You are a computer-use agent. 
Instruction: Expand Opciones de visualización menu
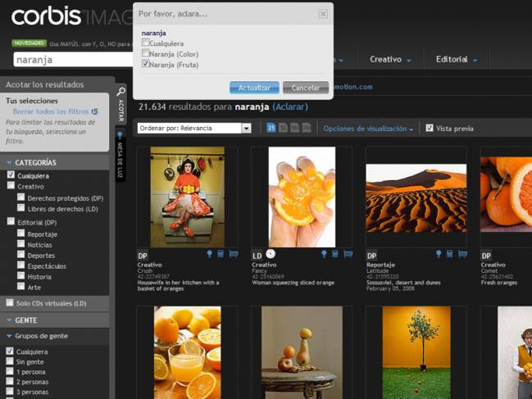[x=368, y=129]
